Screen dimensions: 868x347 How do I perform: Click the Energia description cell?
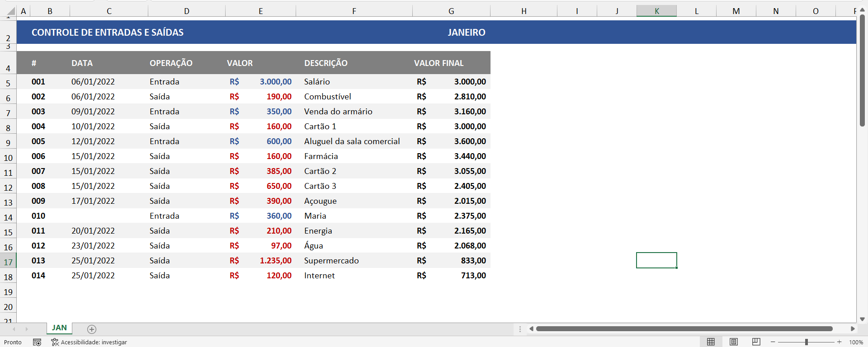coord(354,230)
